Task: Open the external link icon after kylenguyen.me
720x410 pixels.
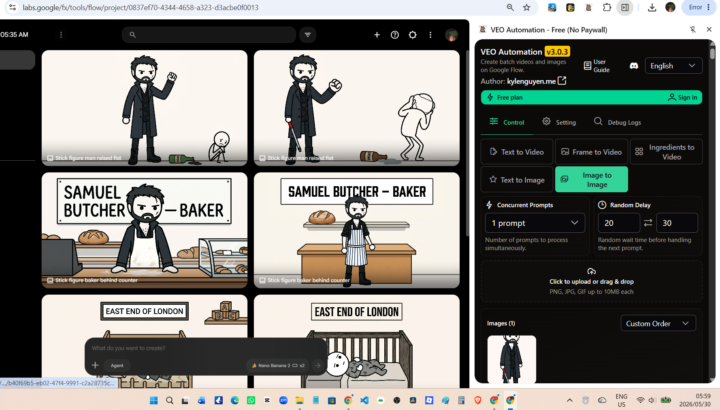Action: point(562,81)
